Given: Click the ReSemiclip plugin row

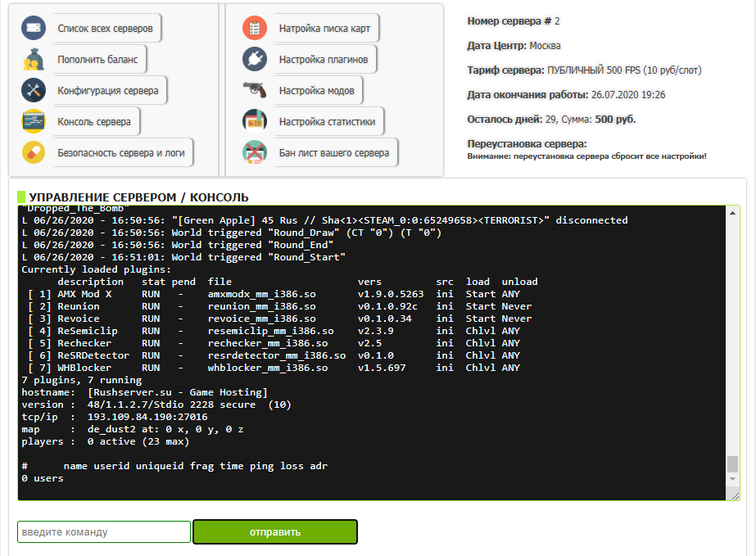Looking at the screenshot, I should click(274, 331).
